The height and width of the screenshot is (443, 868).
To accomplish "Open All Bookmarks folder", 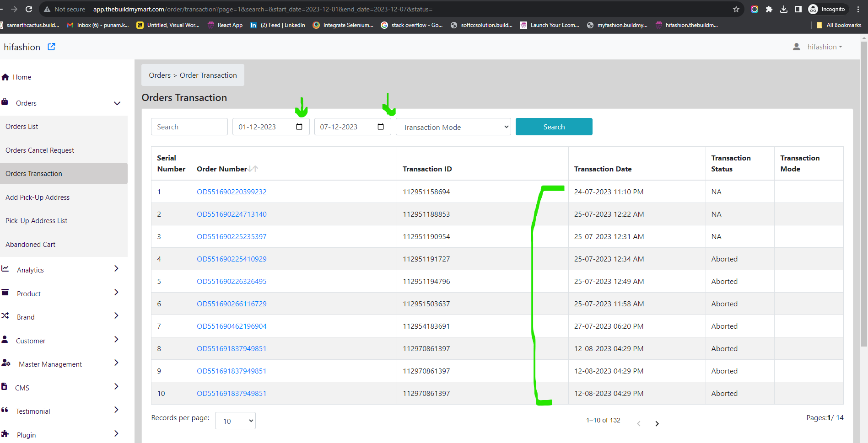I will point(839,25).
